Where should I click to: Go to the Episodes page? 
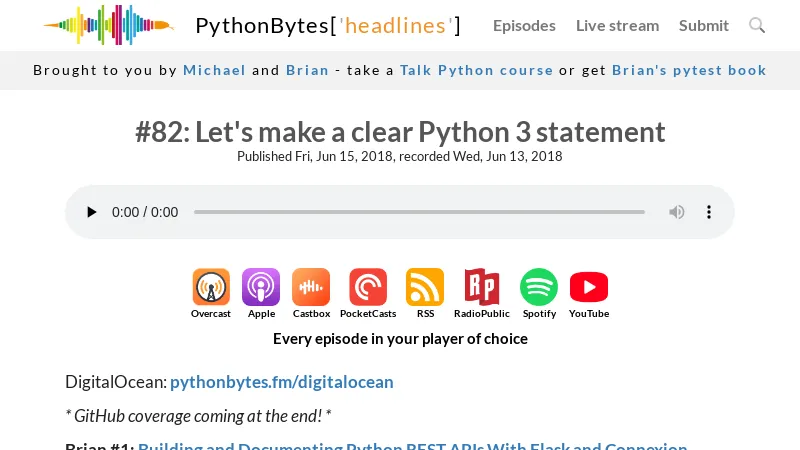(524, 25)
